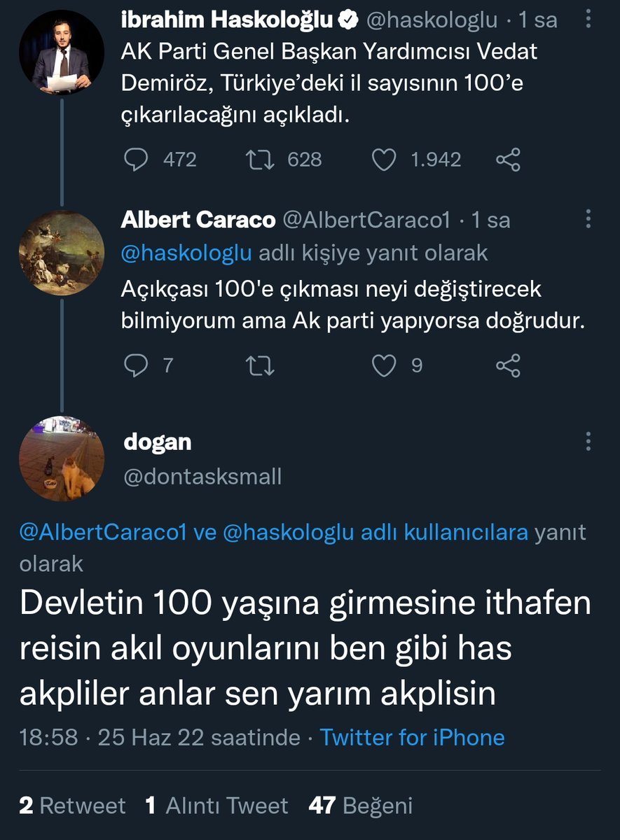
Task: View the 47 Beğeni list
Action: pyautogui.click(x=360, y=806)
